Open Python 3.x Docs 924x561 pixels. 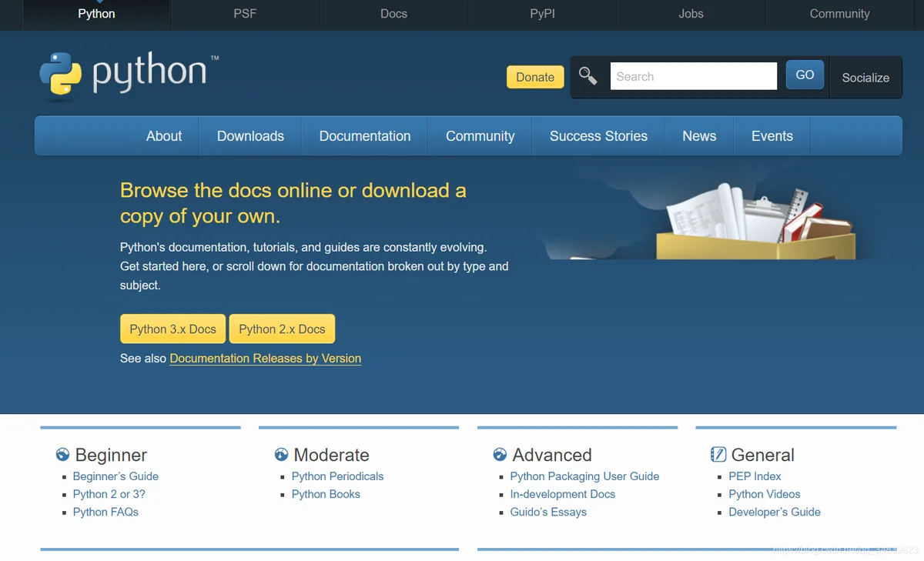172,329
